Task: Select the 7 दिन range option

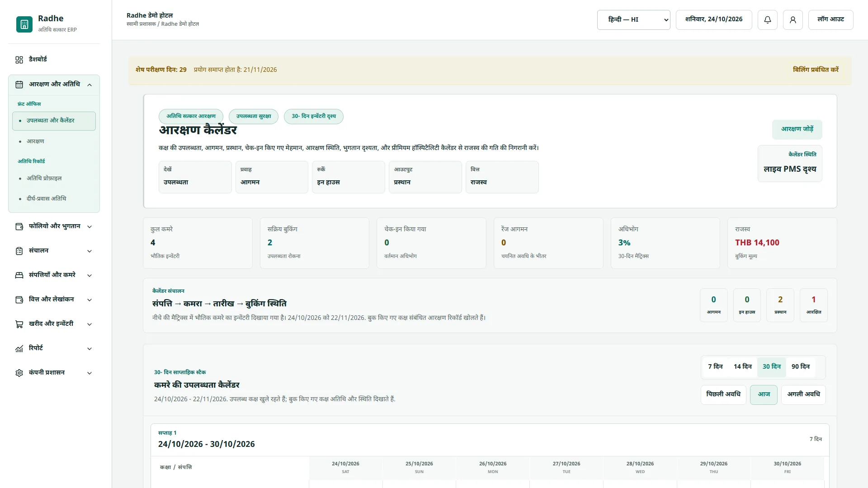Action: (715, 367)
